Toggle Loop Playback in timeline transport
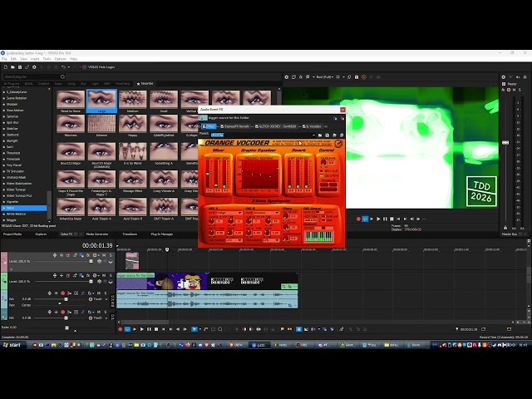532x399 pixels. click(127, 329)
